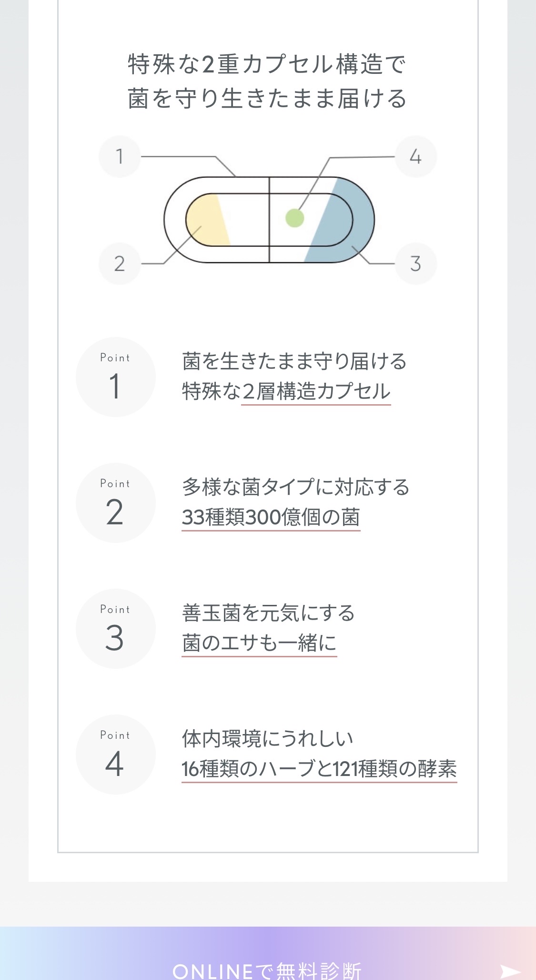
Task: Click the Point 1 circle badge
Action: coord(115,377)
